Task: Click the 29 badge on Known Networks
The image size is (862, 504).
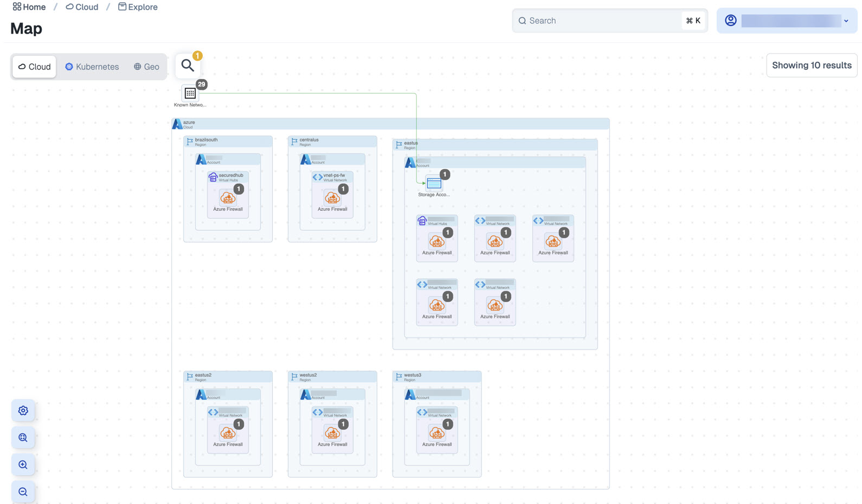Action: (202, 84)
